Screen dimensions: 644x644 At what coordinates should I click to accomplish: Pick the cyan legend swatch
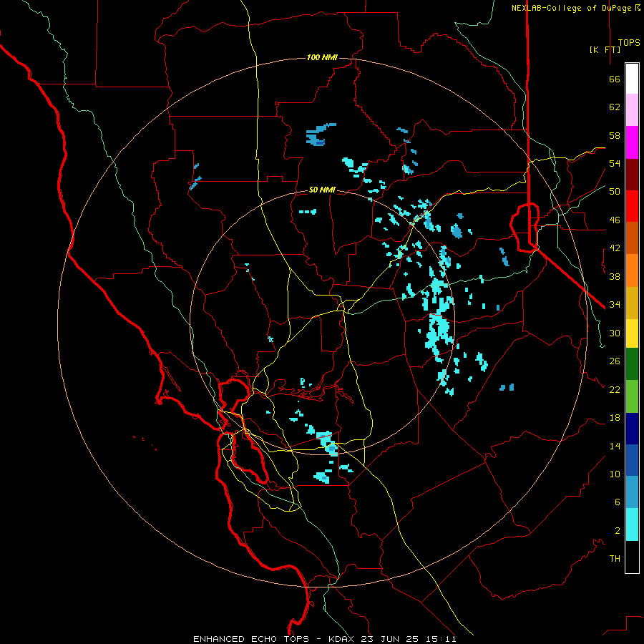click(632, 525)
